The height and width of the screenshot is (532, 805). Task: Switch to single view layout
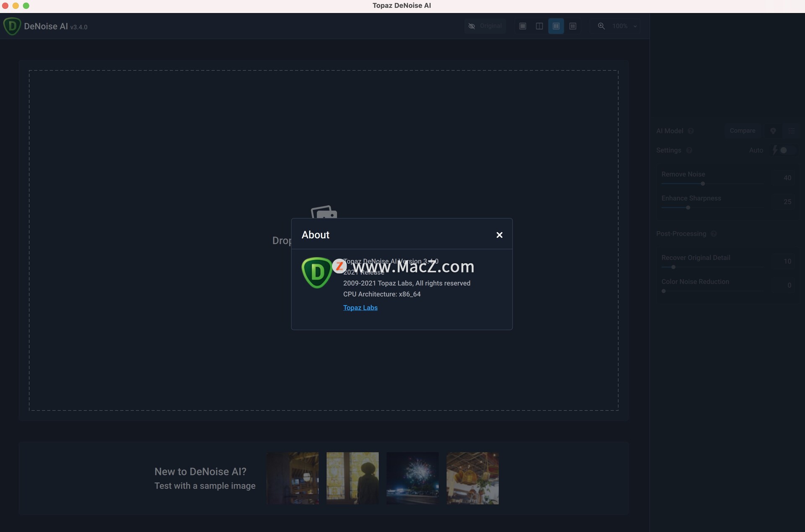tap(522, 26)
